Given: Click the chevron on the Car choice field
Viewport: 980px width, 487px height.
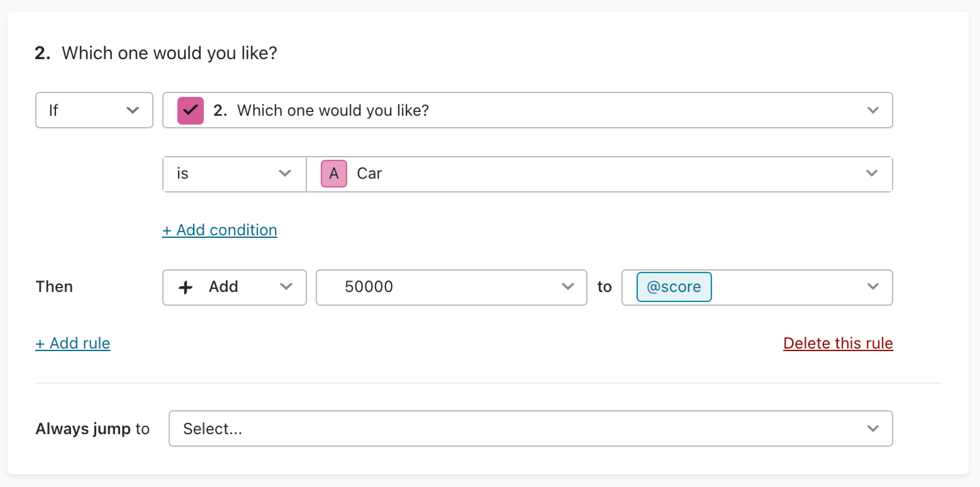Looking at the screenshot, I should point(871,173).
